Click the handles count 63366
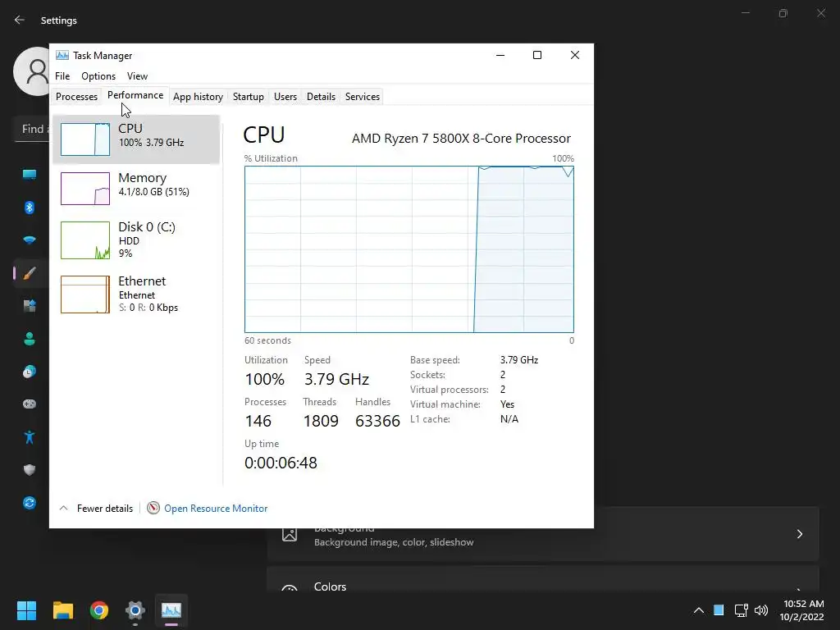 pos(377,421)
